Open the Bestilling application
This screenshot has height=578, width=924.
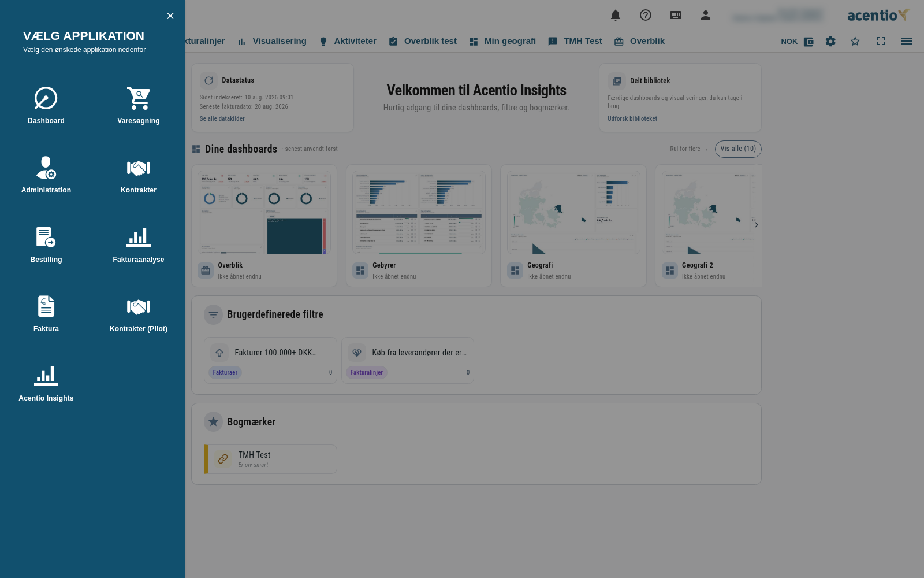(x=46, y=244)
